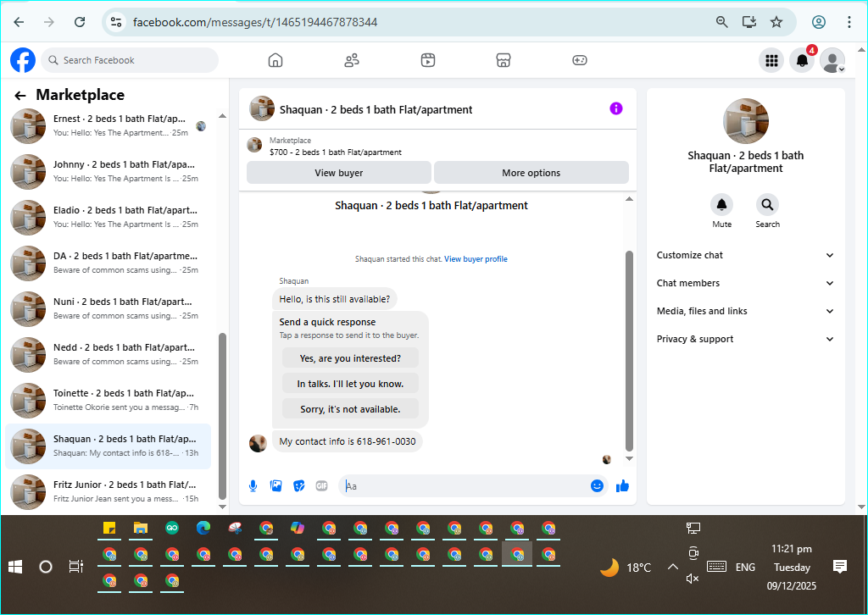Mute the conversation with bell icon
The height and width of the screenshot is (615, 868).
pyautogui.click(x=722, y=205)
